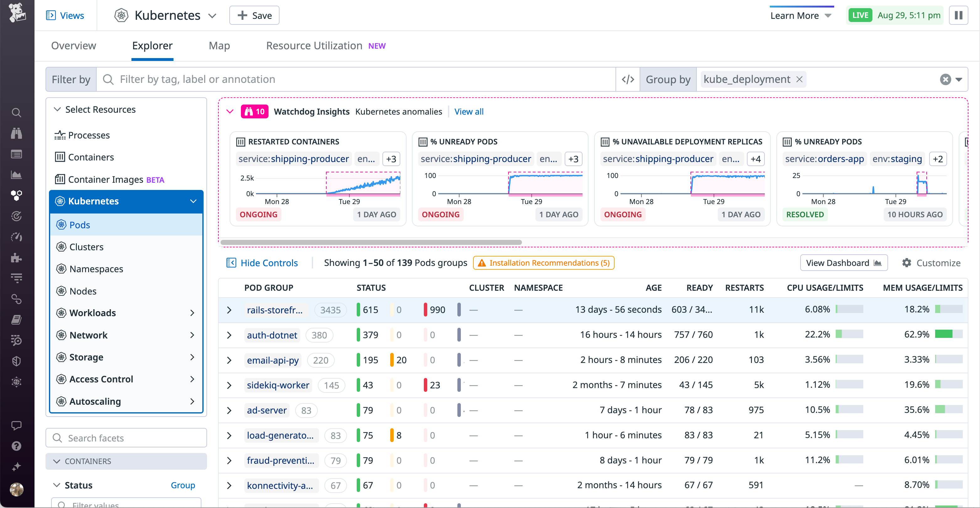Open the Metrics chart icon in the sidebar
This screenshot has height=508, width=980.
point(16,175)
